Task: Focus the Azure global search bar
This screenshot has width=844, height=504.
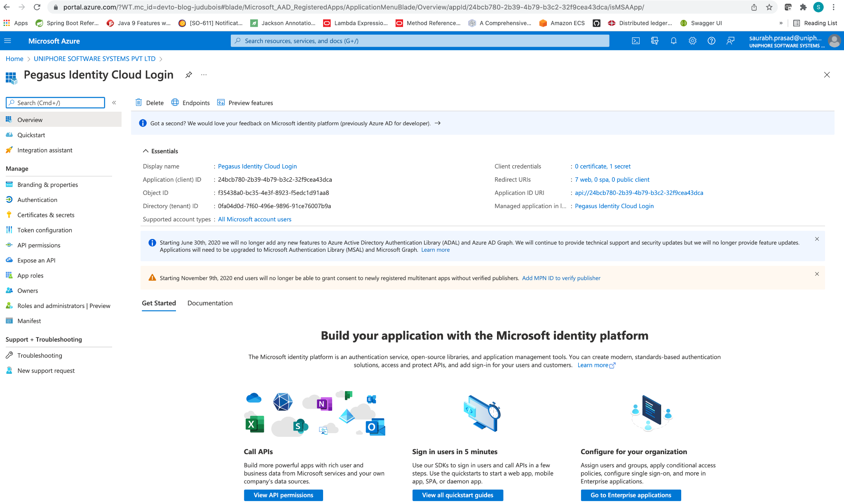Action: pos(420,41)
